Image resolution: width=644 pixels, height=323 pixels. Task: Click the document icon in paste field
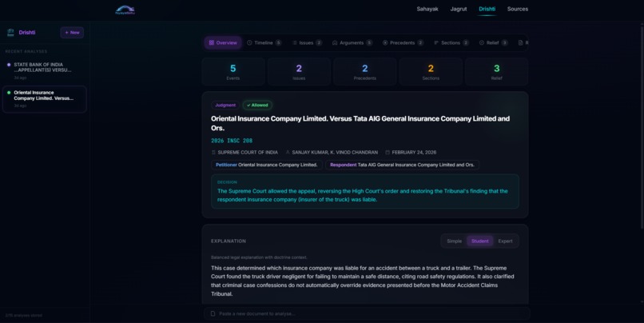[213, 313]
